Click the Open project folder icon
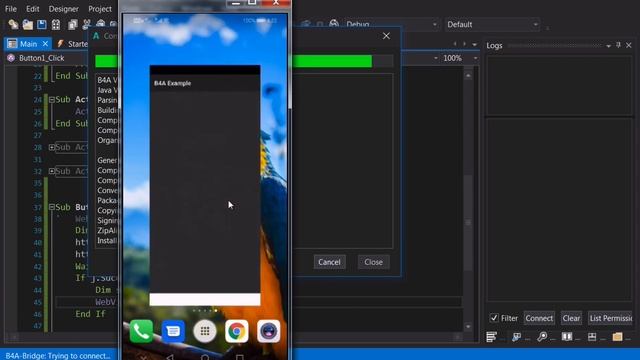 coord(27,24)
